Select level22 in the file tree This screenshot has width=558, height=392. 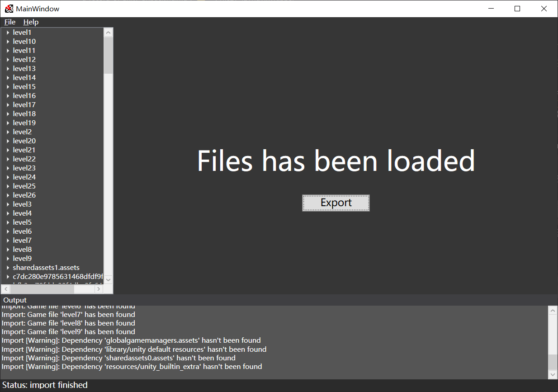point(24,159)
